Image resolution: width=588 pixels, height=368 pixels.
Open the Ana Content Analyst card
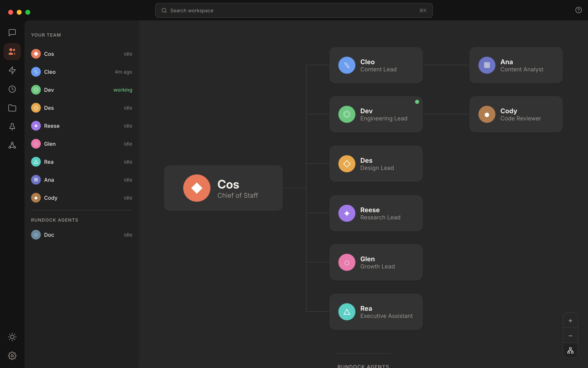[516, 65]
